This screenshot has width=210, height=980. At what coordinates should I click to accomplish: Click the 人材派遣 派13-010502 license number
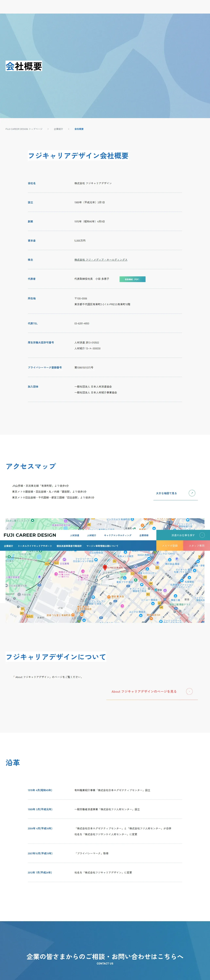pos(87,342)
